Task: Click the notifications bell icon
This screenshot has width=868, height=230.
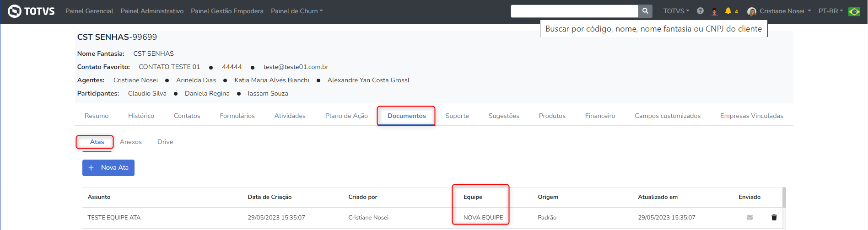Action: pyautogui.click(x=728, y=11)
